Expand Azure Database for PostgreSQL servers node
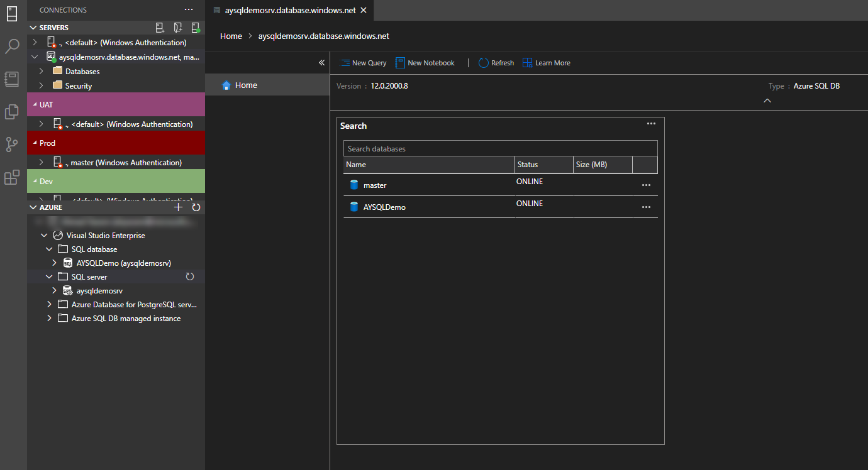Screen dimensions: 868x470 point(49,305)
